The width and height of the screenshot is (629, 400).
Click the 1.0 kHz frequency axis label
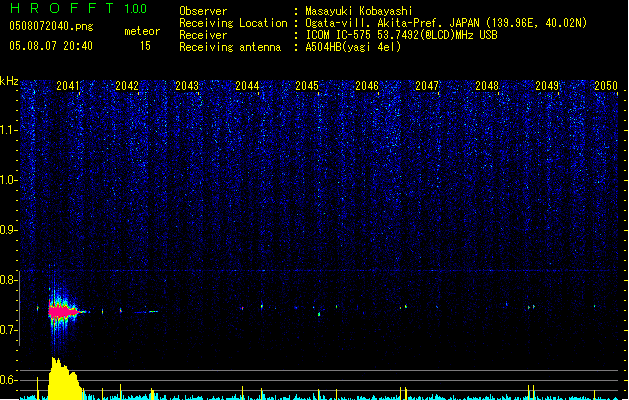click(x=9, y=180)
